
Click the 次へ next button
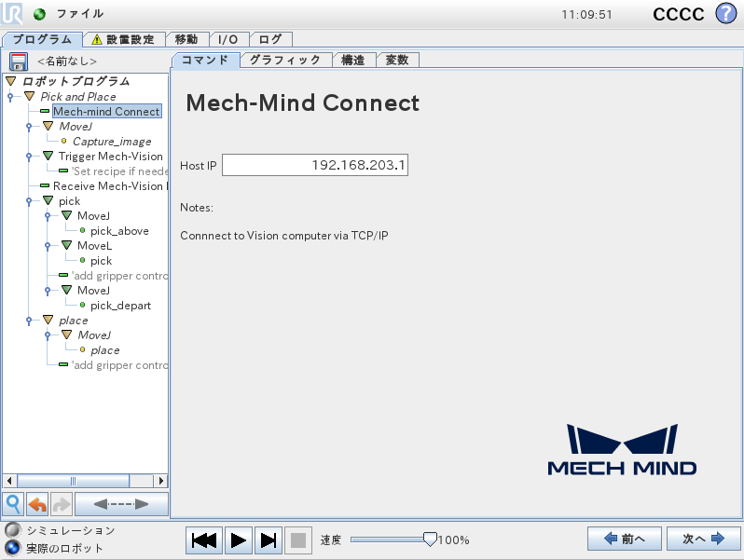click(x=704, y=539)
